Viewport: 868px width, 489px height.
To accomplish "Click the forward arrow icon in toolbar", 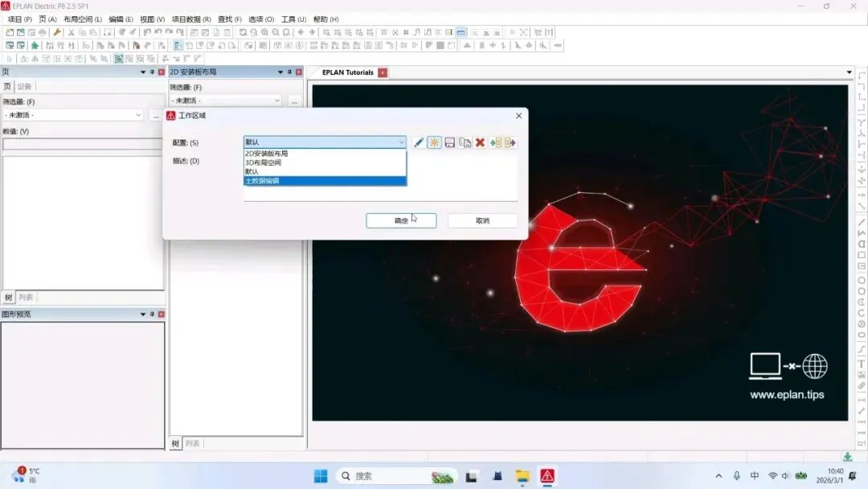I will (x=312, y=32).
